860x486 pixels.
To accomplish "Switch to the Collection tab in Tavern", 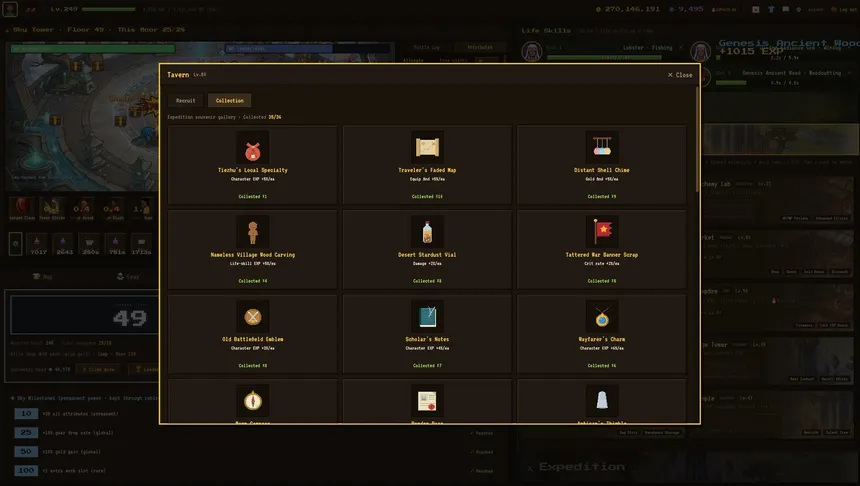I will click(x=229, y=100).
